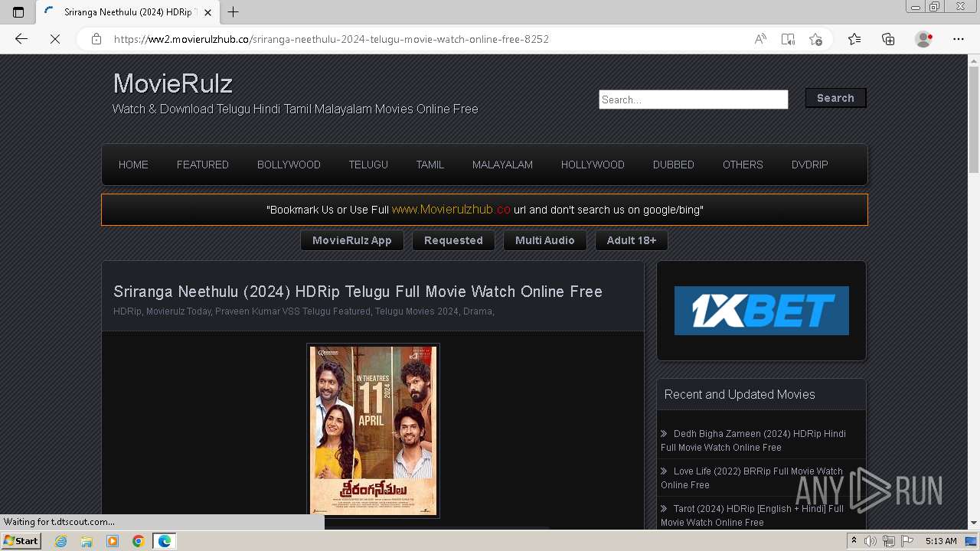The width and height of the screenshot is (980, 551).
Task: Open the Action Center flag icon
Action: click(x=906, y=541)
